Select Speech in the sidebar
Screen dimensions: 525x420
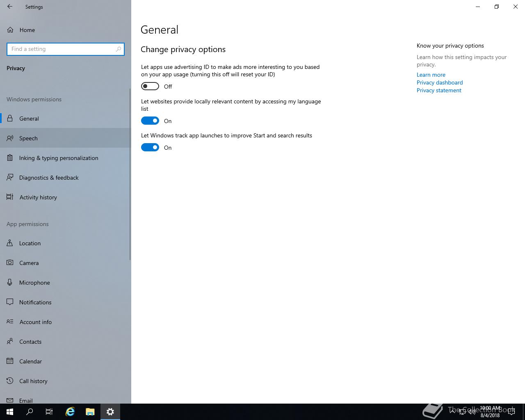66,138
